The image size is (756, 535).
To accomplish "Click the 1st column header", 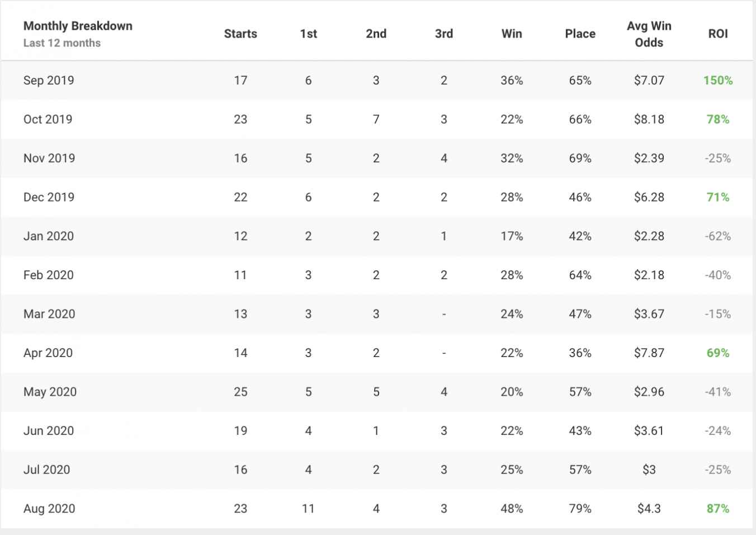I will (308, 34).
